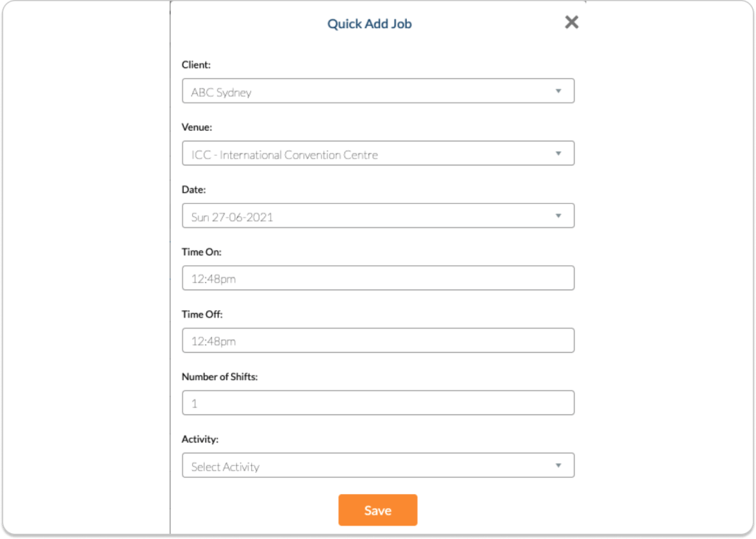Viewport: 756px width, 539px height.
Task: Click the "Venue:" field label
Action: 197,127
